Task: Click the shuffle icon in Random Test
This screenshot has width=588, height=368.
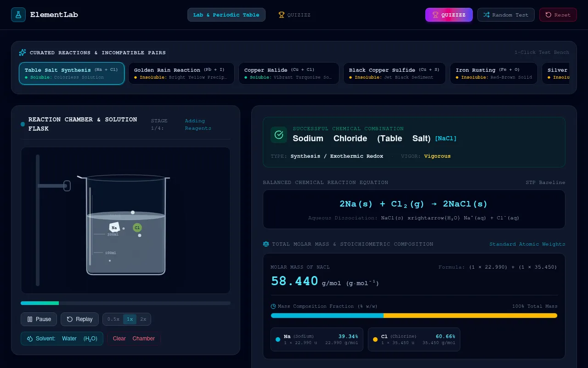Action: point(486,15)
